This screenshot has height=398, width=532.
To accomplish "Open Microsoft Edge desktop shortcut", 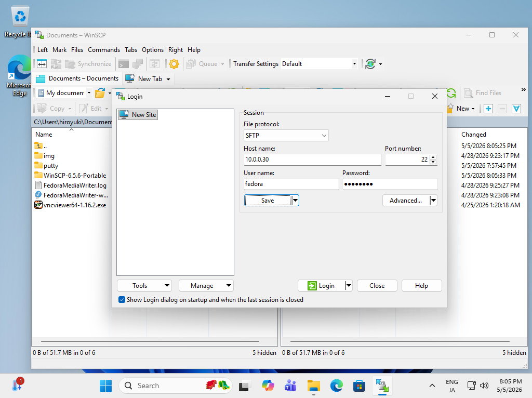I will point(19,75).
